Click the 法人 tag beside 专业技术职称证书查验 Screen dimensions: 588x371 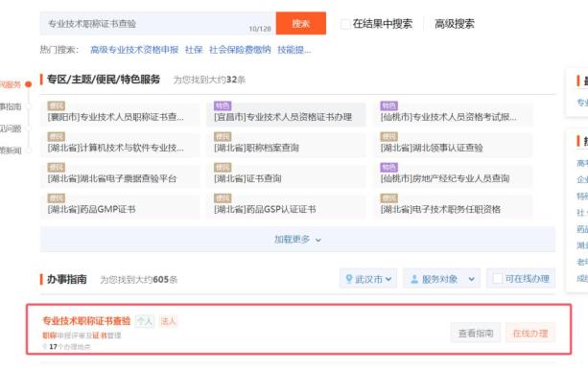pos(168,321)
